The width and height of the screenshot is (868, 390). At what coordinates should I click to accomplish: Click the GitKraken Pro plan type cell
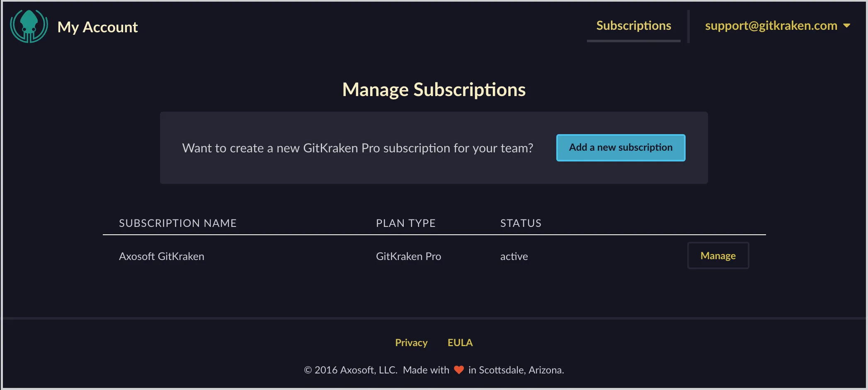pos(408,257)
